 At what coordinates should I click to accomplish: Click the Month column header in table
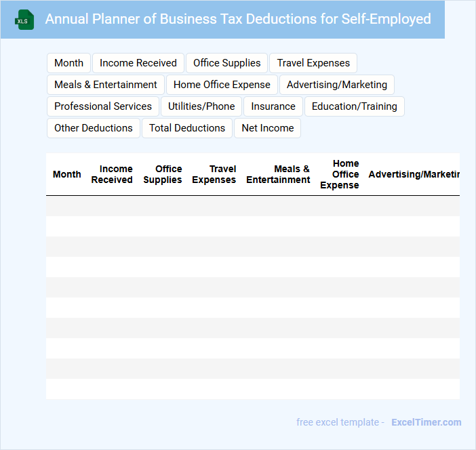point(67,174)
